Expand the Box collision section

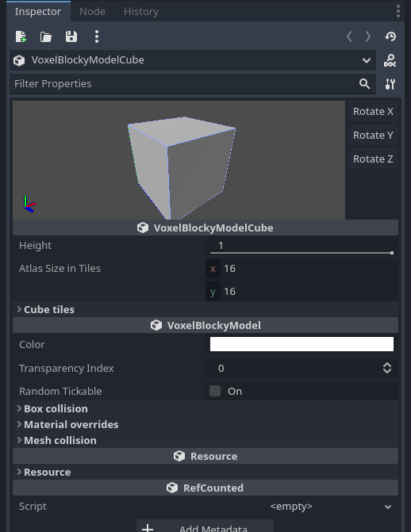205,408
